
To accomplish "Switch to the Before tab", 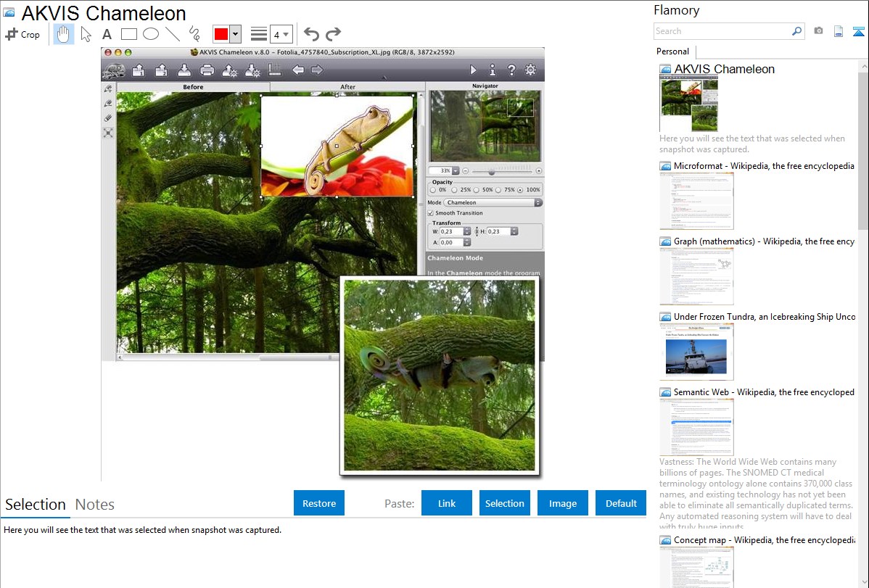I will (x=193, y=87).
